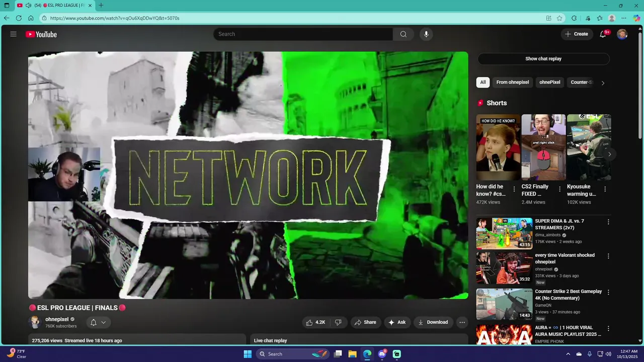
Task: Open Discord from the taskbar
Action: [x=382, y=354]
